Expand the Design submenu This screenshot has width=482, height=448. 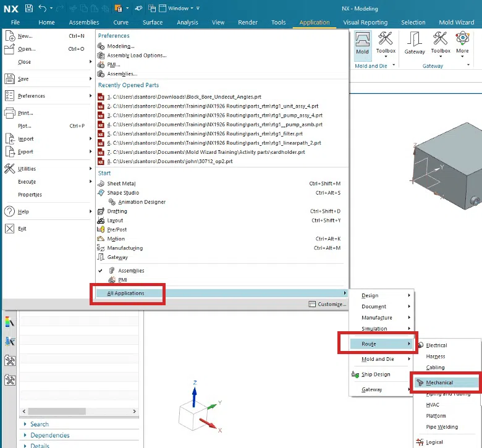381,295
